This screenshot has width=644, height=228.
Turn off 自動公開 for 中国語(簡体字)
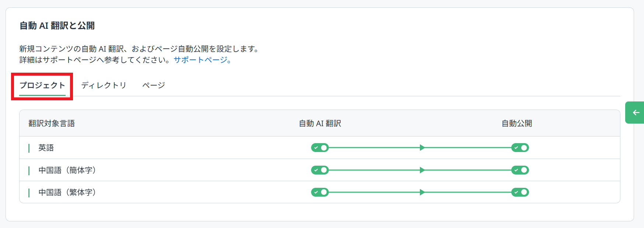click(520, 170)
